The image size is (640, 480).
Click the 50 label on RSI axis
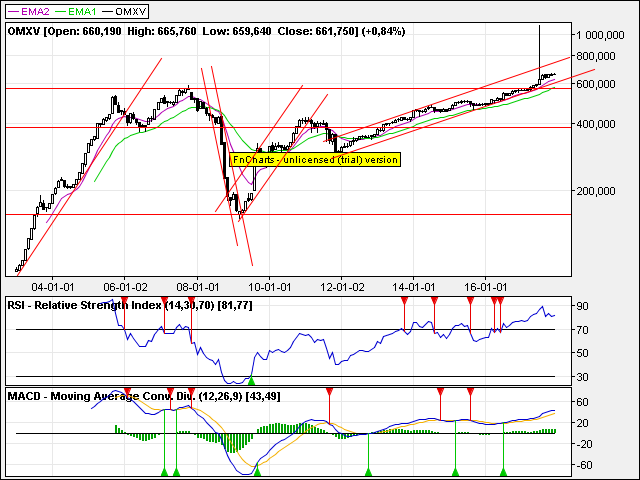582,353
